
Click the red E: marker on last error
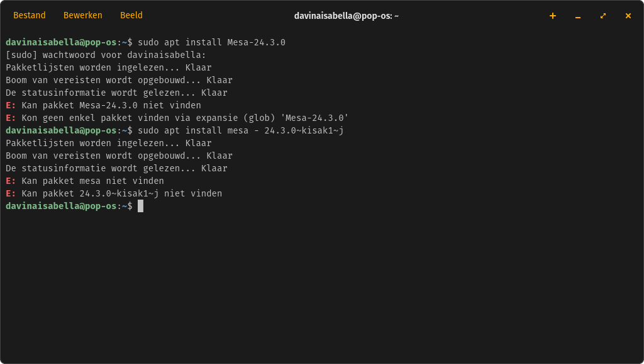[11, 194]
